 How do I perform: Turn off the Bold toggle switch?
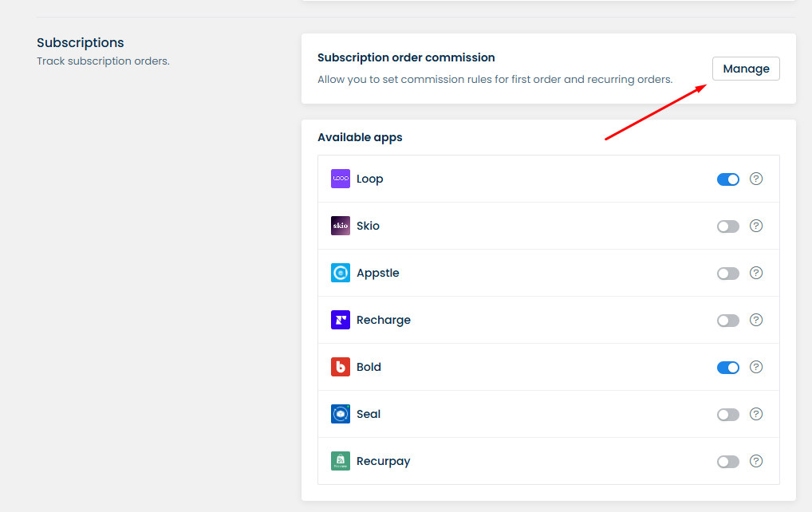(x=727, y=368)
